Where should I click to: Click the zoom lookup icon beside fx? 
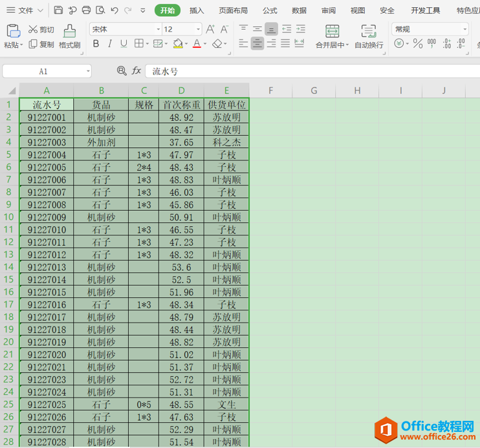coord(122,71)
